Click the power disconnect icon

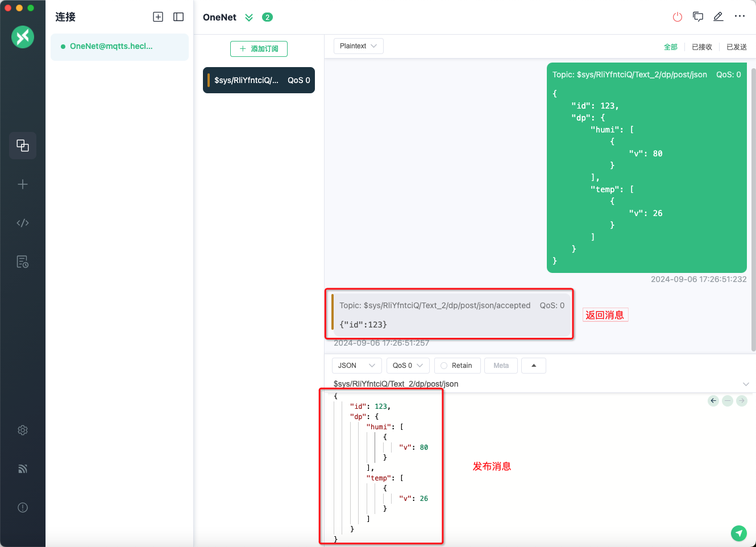coord(677,17)
